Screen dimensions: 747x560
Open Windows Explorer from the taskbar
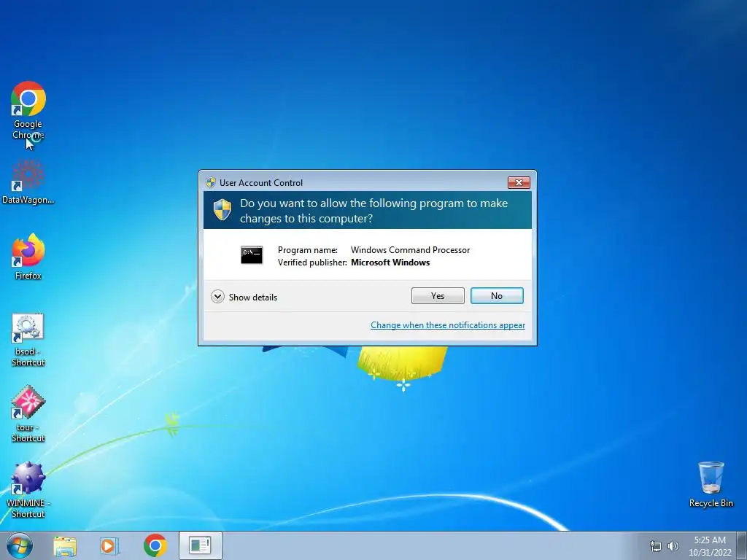65,545
